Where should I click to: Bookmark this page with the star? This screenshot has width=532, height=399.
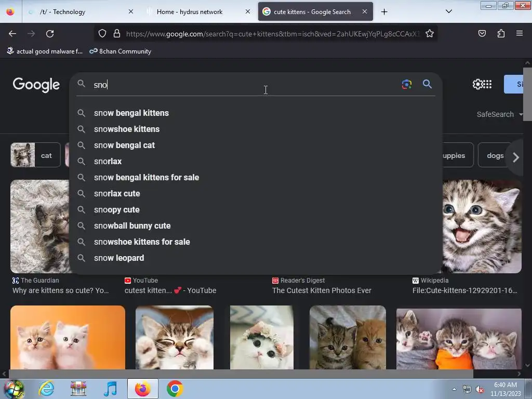point(430,33)
